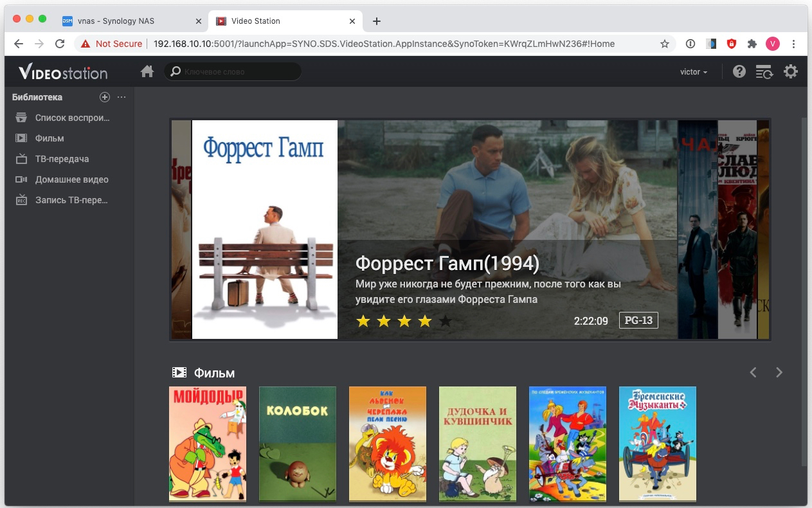Click the keyword search field
The image size is (812, 508).
[x=238, y=71]
